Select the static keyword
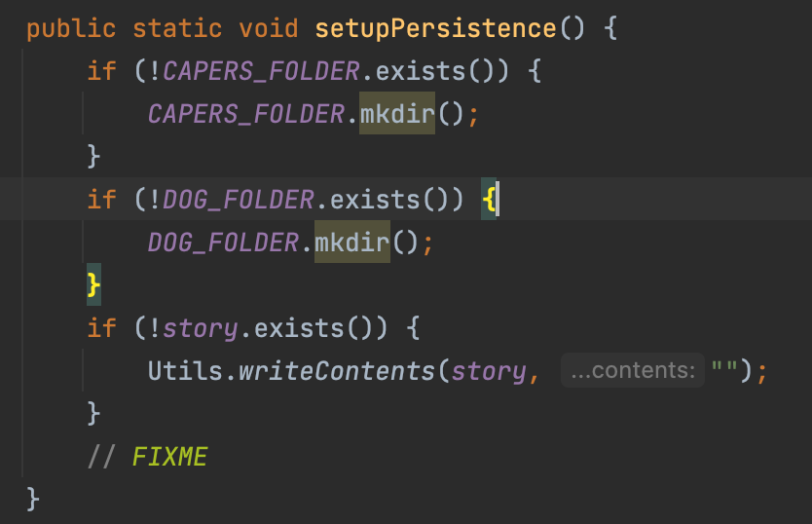 click(x=178, y=27)
